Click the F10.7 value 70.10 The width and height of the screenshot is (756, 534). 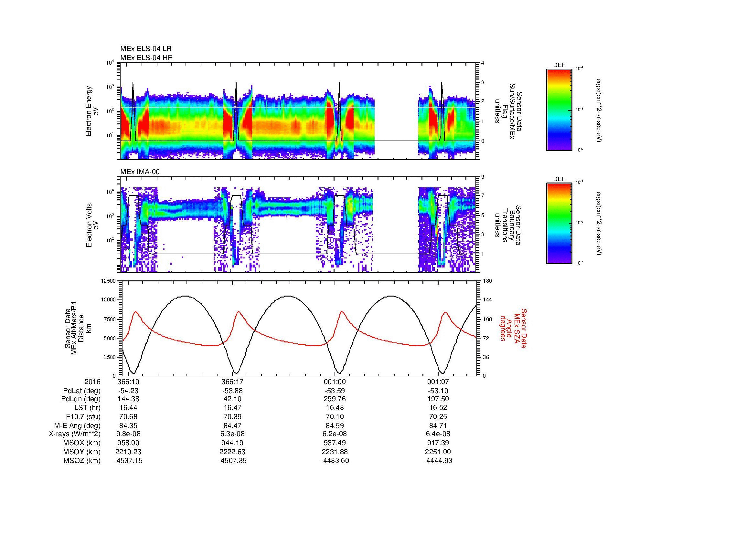point(335,416)
